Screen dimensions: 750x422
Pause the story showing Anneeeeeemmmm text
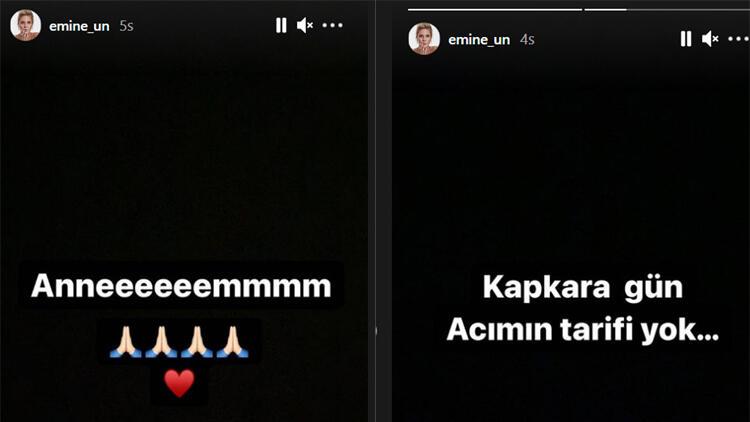[x=281, y=25]
